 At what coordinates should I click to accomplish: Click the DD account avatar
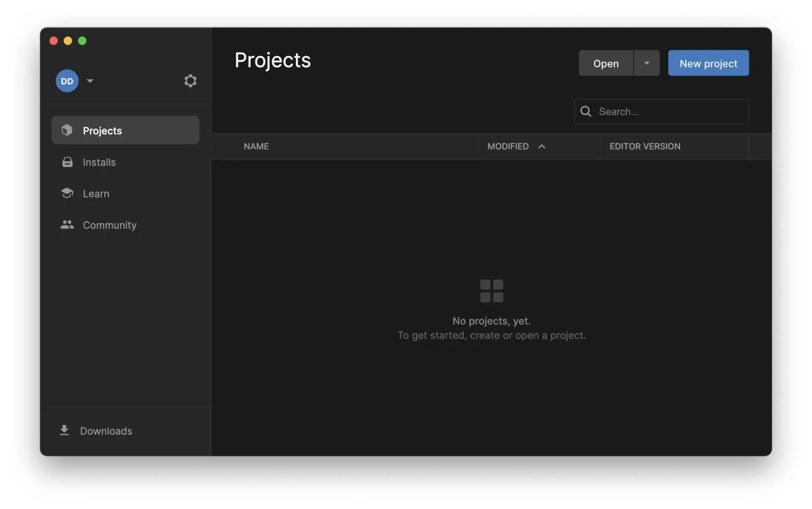[67, 81]
